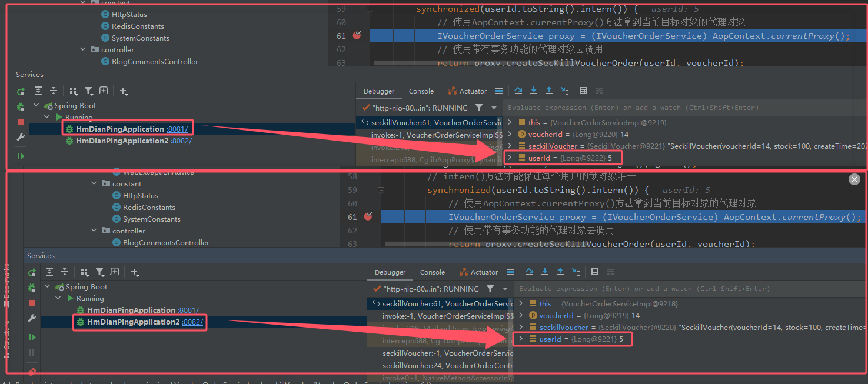
Task: Click Debug bug icon in upper Services sidebar
Action: click(x=21, y=106)
